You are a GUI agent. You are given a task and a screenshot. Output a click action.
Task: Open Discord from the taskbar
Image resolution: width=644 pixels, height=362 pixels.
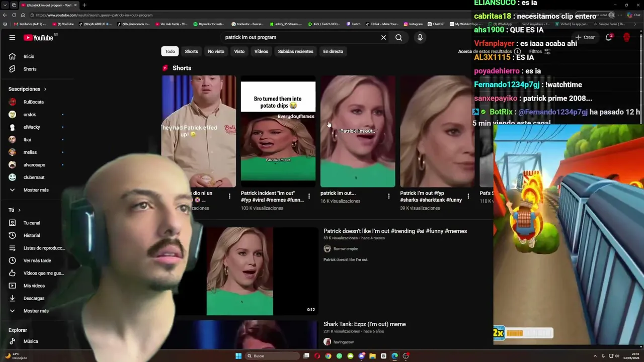(361, 356)
